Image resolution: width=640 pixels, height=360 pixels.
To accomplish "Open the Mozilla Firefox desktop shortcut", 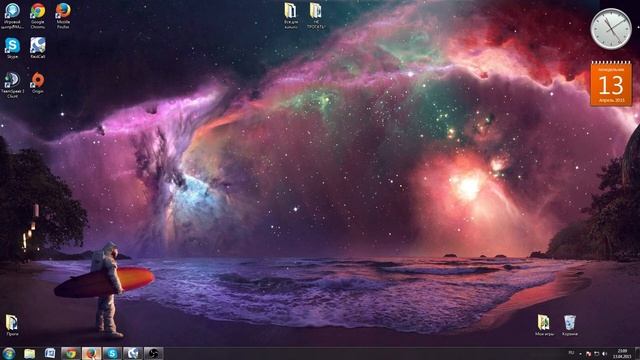I will (63, 16).
